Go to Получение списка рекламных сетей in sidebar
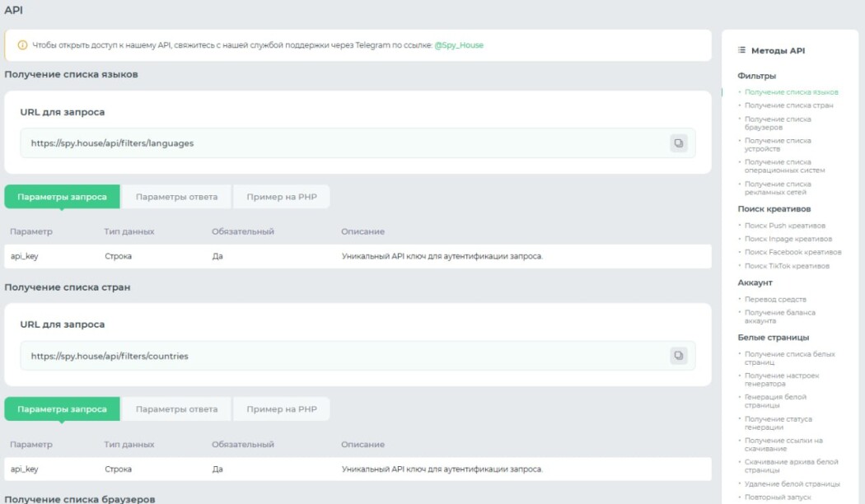Viewport: 865px width, 504px height. 778,188
